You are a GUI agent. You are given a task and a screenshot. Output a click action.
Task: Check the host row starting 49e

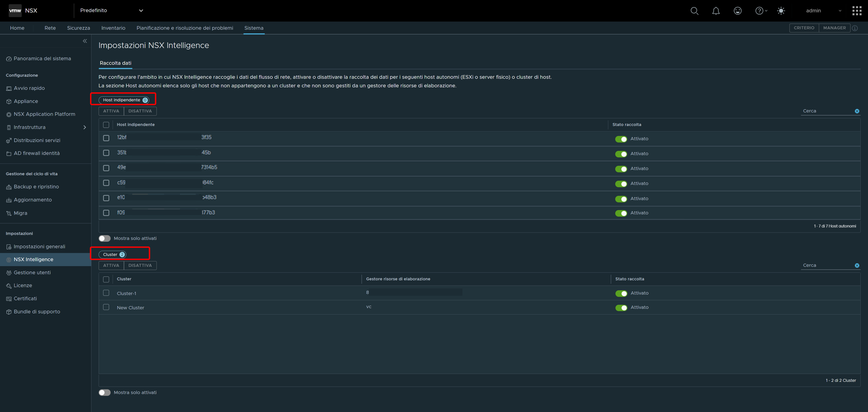pyautogui.click(x=106, y=168)
